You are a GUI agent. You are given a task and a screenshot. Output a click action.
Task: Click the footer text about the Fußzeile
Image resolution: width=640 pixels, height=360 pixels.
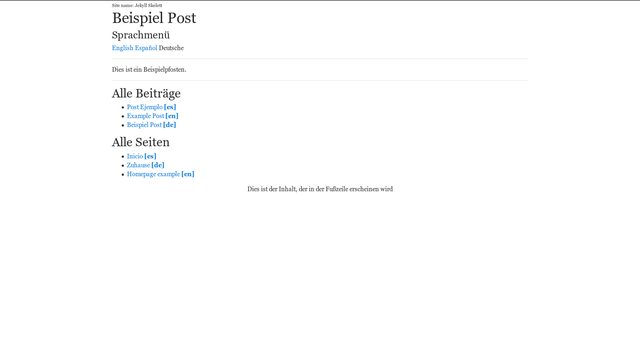320,189
